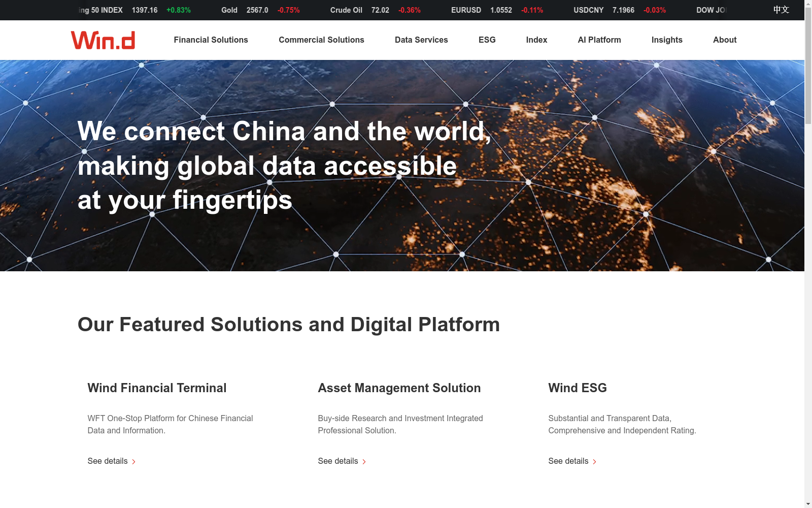This screenshot has height=508, width=812.
Task: Click Wind Financial Terminal heading
Action: [157, 388]
